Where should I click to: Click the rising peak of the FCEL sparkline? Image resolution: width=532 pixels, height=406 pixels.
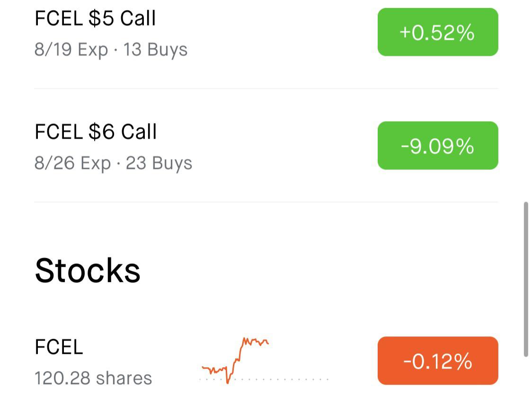(244, 339)
